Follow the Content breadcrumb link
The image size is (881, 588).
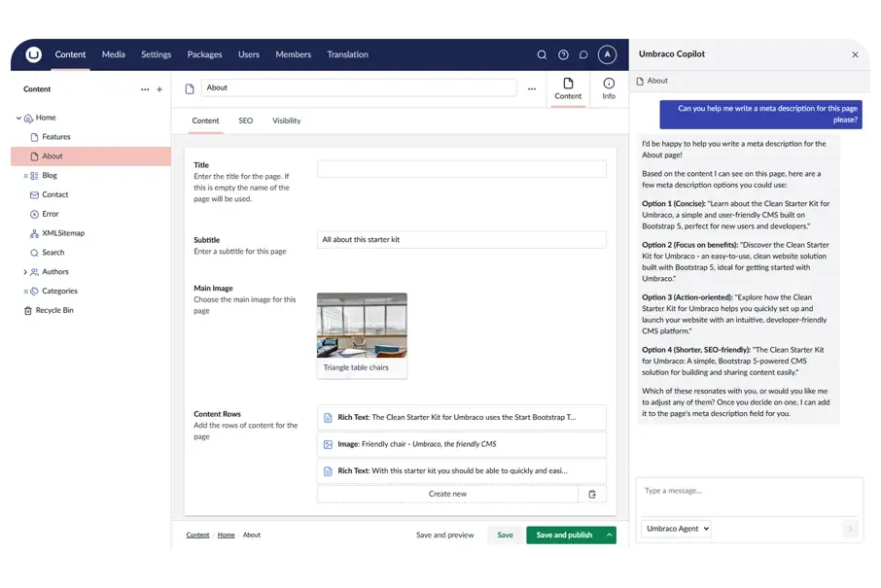coord(197,536)
